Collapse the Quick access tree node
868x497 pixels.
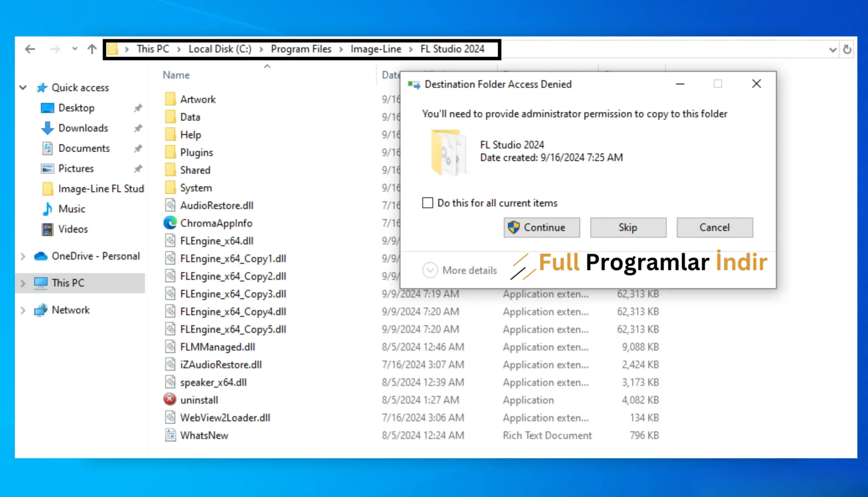tap(23, 88)
